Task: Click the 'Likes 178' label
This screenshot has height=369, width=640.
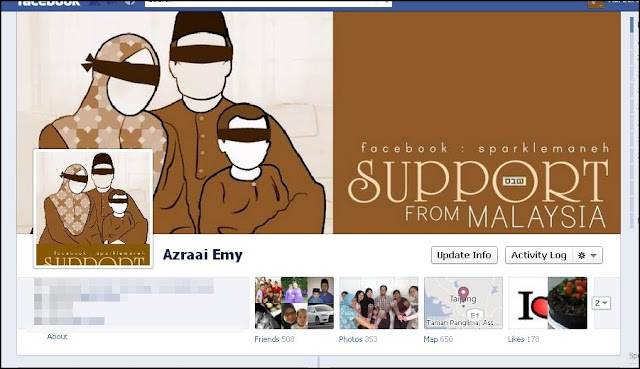Action: 523,339
